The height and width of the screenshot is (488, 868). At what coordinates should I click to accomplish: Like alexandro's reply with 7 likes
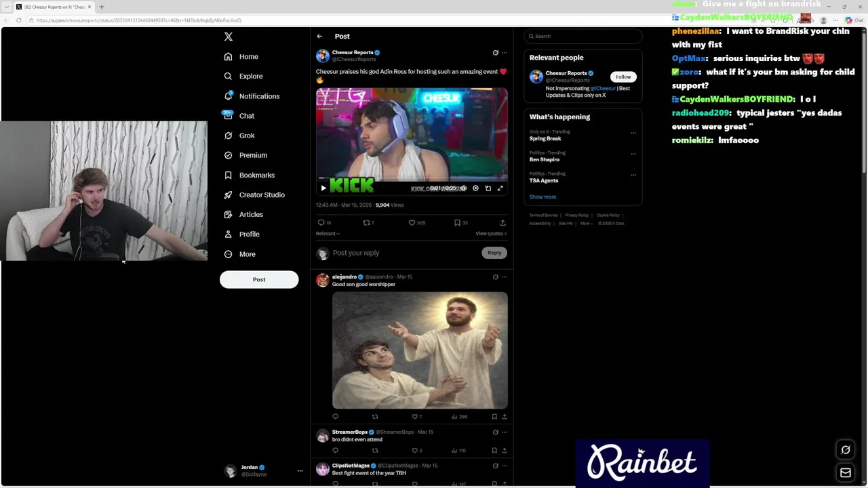tap(416, 417)
